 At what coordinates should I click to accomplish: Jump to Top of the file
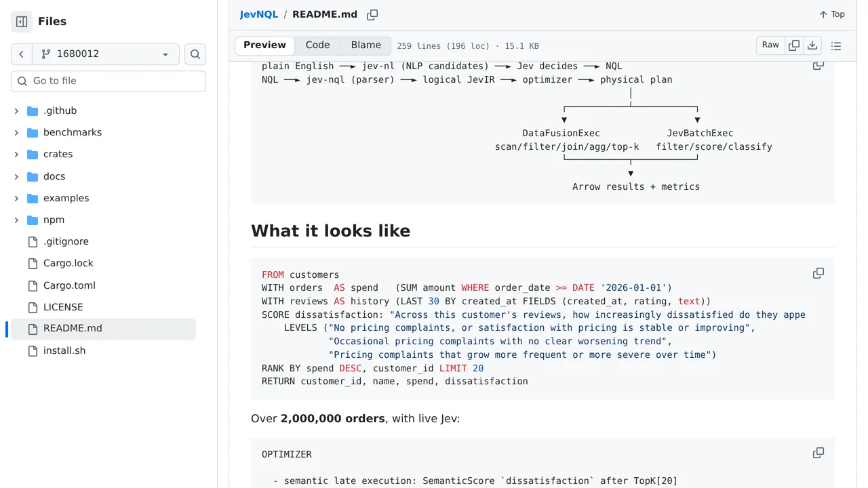[831, 14]
